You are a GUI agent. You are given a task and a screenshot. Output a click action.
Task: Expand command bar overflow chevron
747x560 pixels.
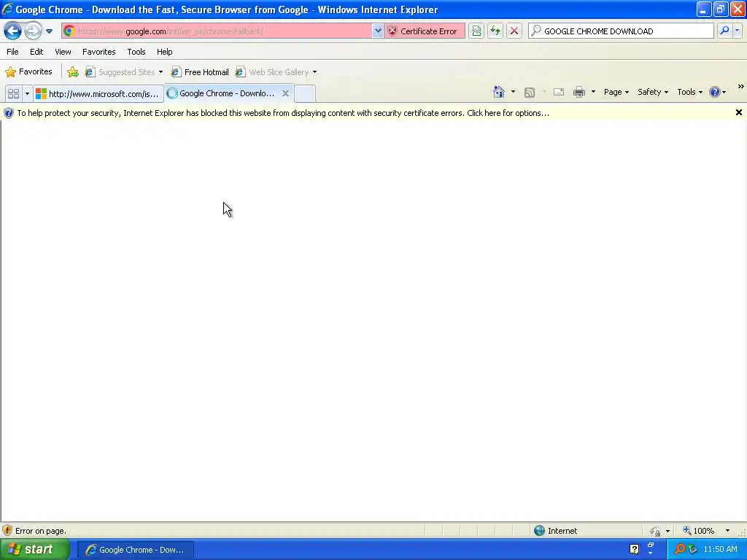pyautogui.click(x=741, y=87)
